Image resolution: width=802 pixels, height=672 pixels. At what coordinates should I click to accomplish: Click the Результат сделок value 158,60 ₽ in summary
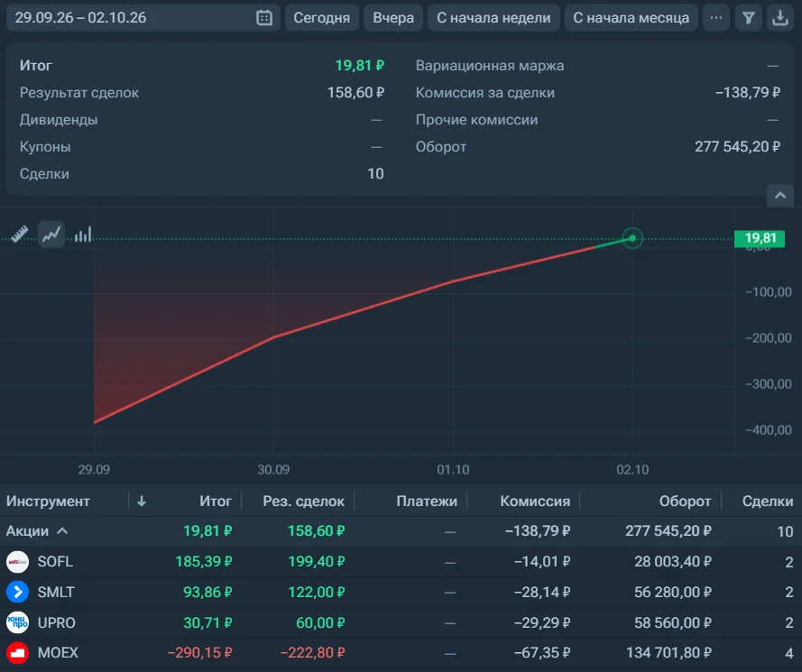pyautogui.click(x=355, y=93)
